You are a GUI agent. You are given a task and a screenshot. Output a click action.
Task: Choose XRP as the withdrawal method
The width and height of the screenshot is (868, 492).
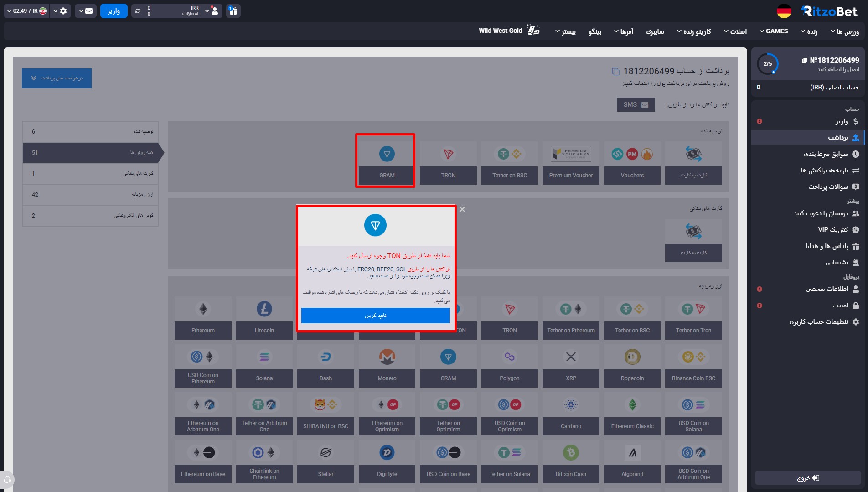click(571, 366)
